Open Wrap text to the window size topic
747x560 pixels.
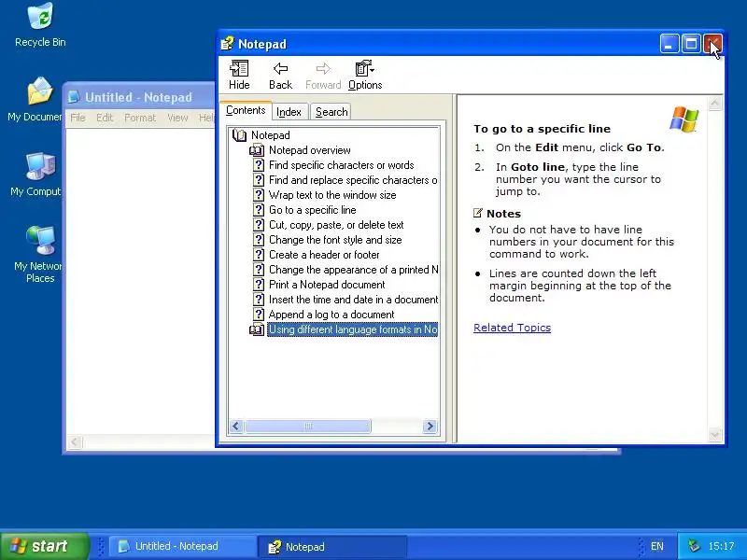pyautogui.click(x=332, y=195)
